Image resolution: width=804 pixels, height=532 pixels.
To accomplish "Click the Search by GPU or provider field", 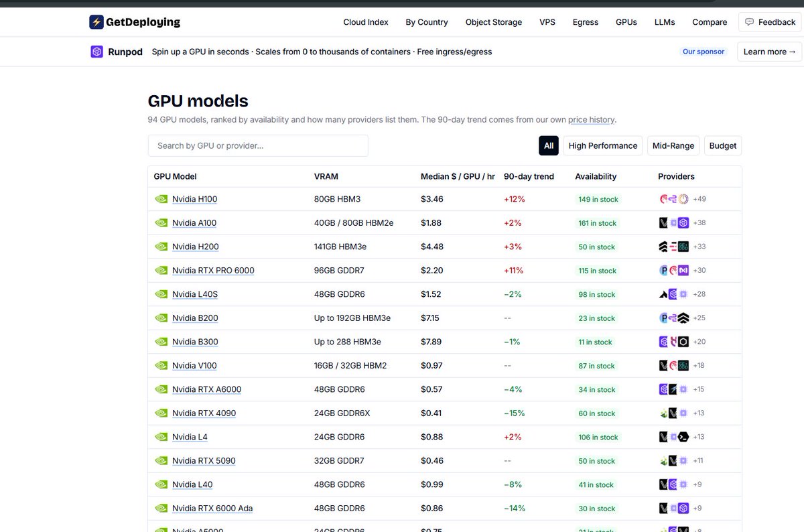I will [258, 145].
